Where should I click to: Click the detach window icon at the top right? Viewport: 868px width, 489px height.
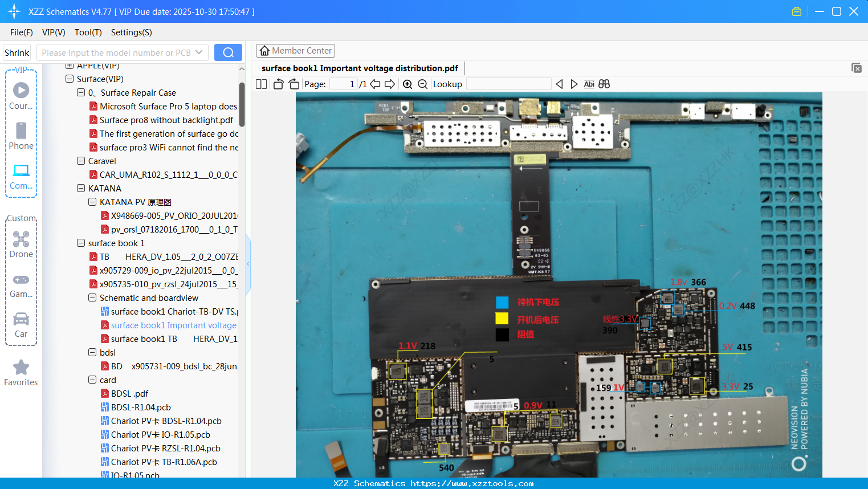[x=857, y=68]
